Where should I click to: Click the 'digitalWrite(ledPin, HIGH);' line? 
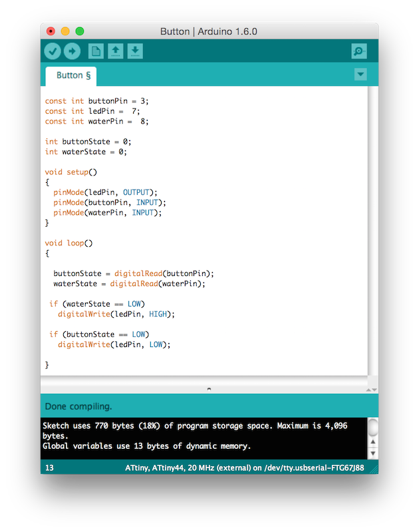coord(116,314)
